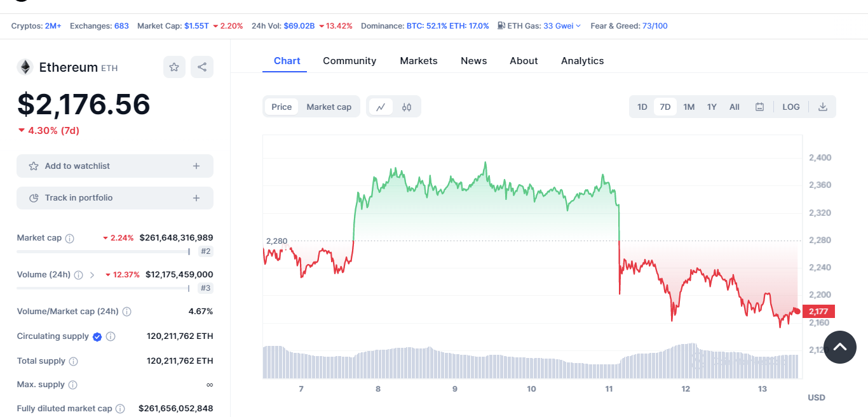Click the market cap value $261,648,316,989

(176, 238)
